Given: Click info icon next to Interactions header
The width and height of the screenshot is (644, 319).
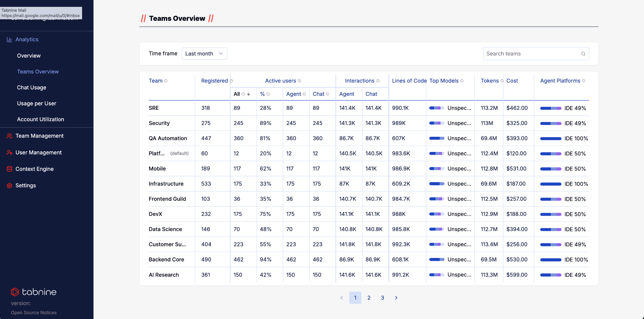Looking at the screenshot, I should pos(378,81).
